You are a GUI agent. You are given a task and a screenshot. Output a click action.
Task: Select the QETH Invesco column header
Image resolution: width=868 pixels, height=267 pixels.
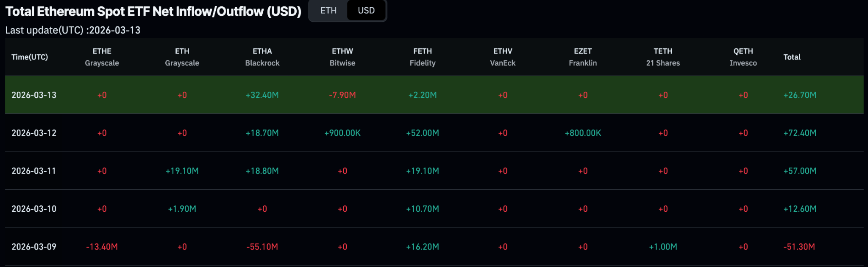coord(743,57)
